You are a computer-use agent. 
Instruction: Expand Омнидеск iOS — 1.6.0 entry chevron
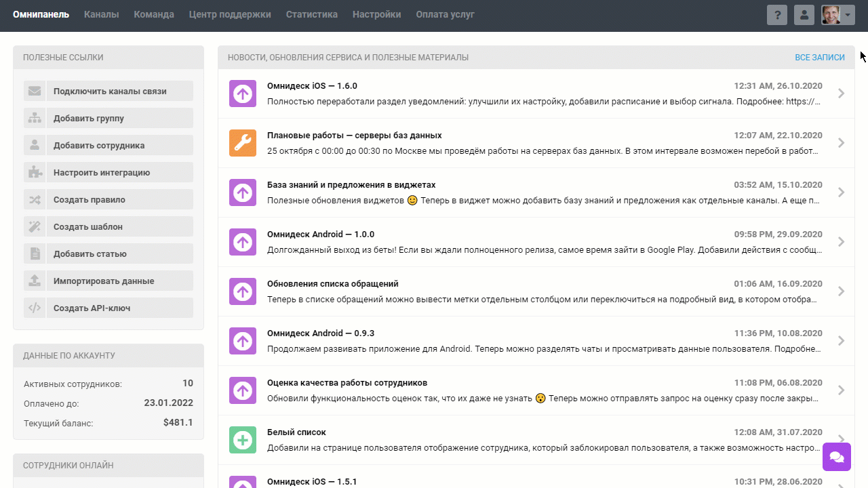[841, 94]
